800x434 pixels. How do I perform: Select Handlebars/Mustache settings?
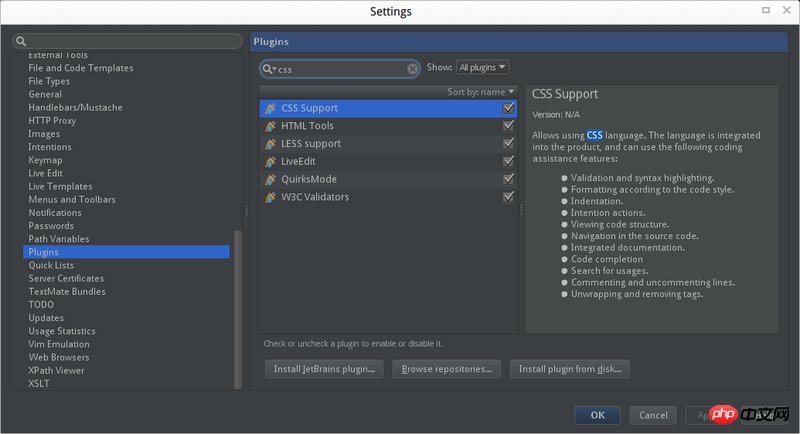pyautogui.click(x=75, y=108)
